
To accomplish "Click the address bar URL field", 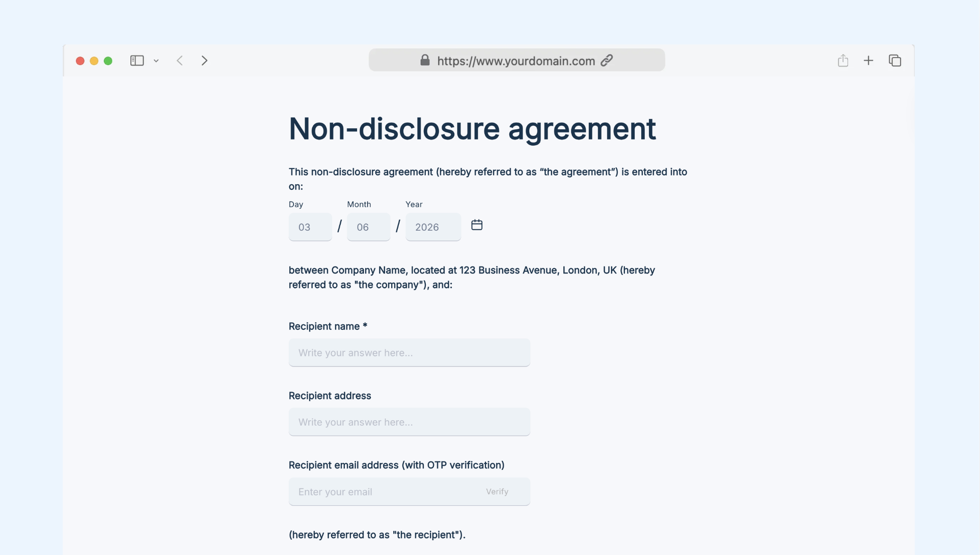I will tap(516, 60).
